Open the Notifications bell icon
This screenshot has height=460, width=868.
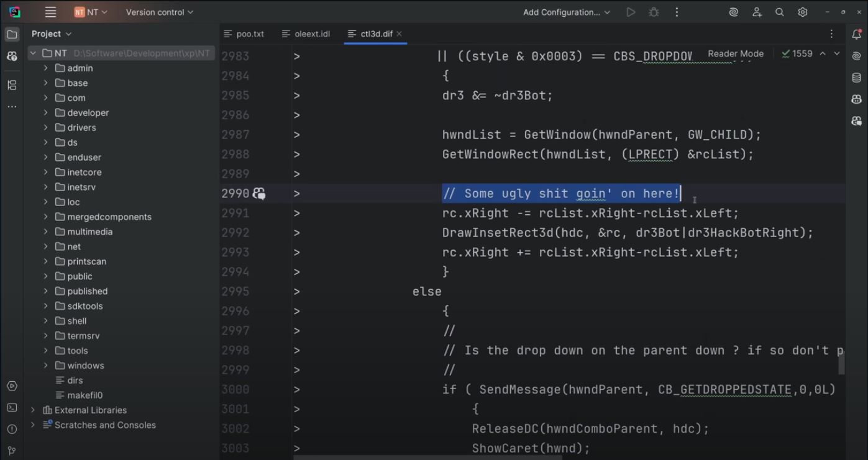[x=856, y=34]
